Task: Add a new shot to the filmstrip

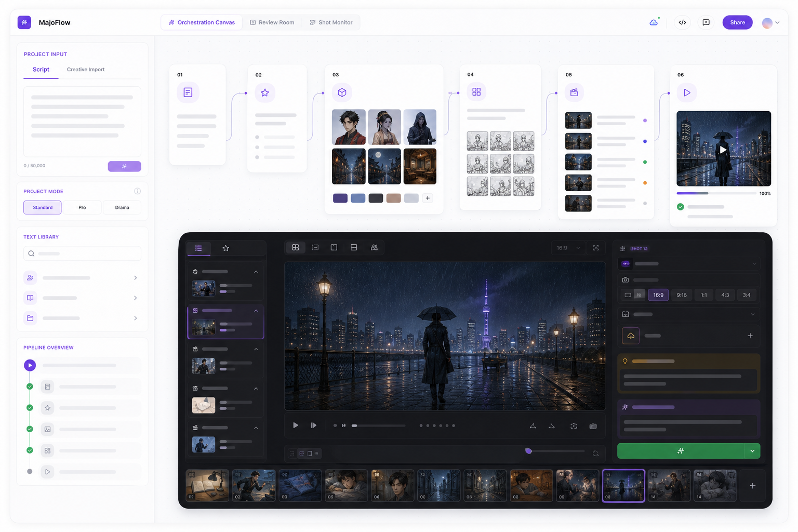Action: click(752, 486)
